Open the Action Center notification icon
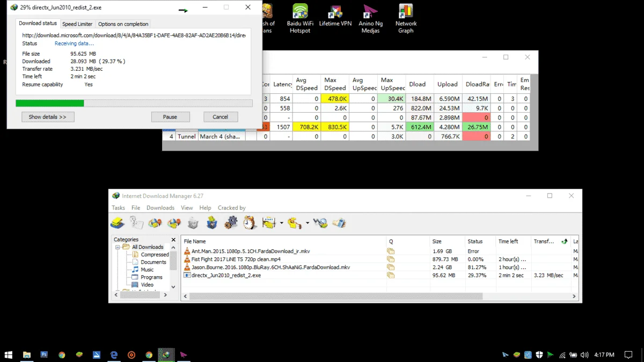 coord(628,354)
